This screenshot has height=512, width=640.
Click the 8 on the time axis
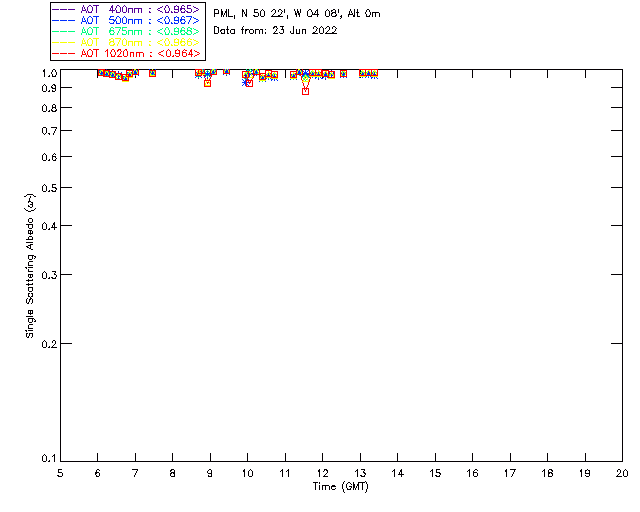coord(173,473)
